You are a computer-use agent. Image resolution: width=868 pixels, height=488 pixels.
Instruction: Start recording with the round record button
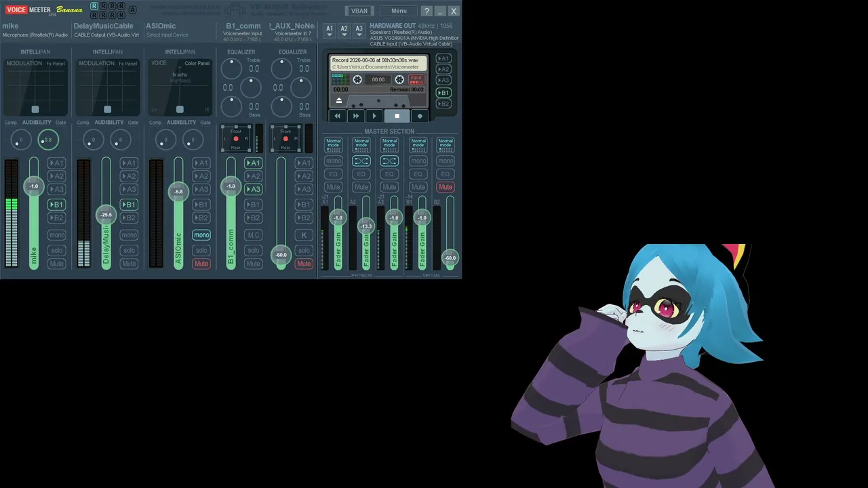coord(420,116)
